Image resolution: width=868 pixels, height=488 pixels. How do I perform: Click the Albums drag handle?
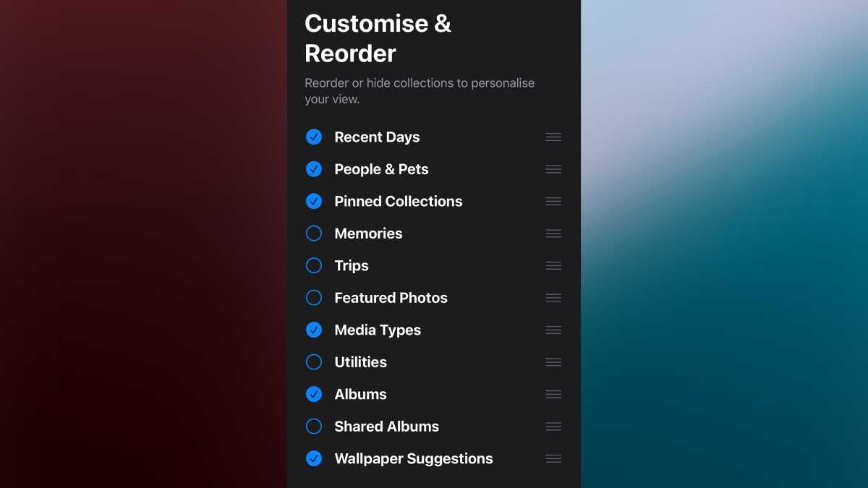pos(553,394)
